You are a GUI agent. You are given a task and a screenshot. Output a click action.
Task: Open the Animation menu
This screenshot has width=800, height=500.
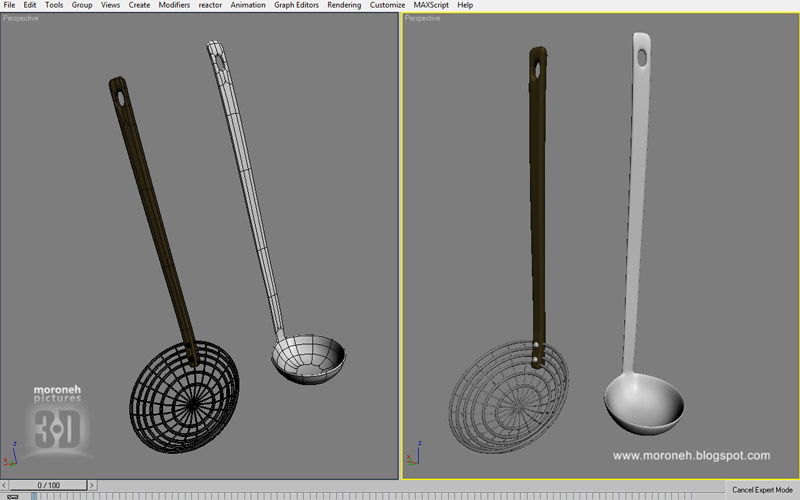pyautogui.click(x=248, y=5)
